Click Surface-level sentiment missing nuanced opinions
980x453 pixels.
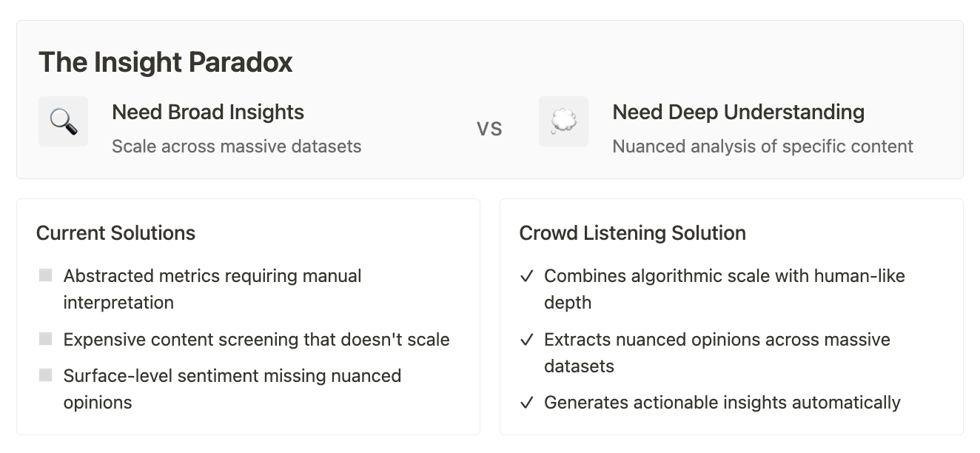click(x=232, y=389)
